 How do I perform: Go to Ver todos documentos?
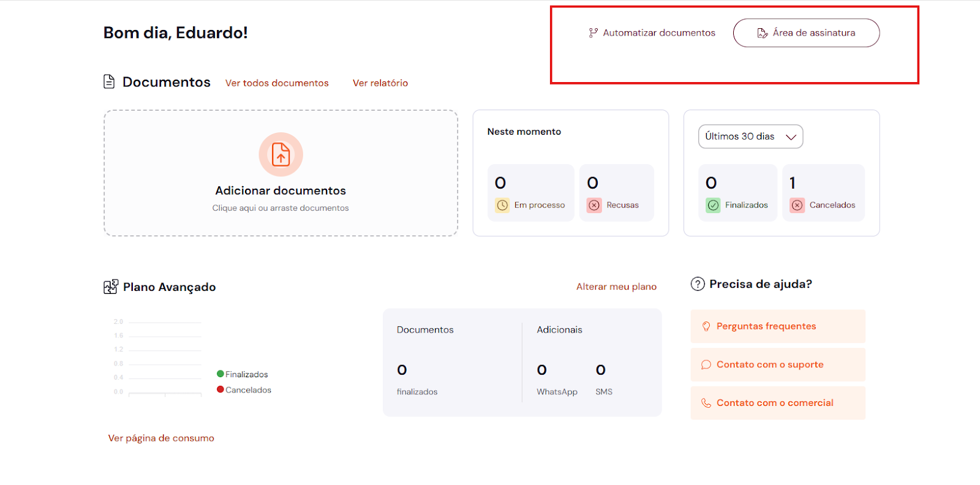pyautogui.click(x=277, y=83)
